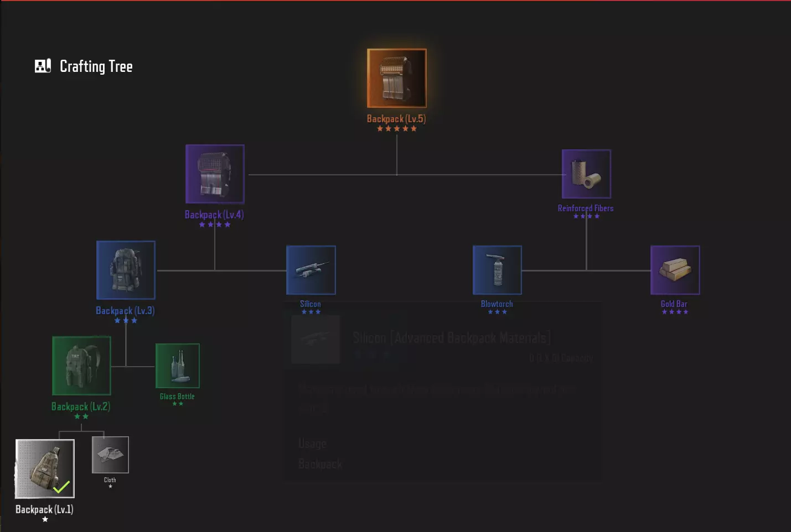Click the "Reinforced Fibers" label text
This screenshot has height=532, width=791.
(586, 208)
